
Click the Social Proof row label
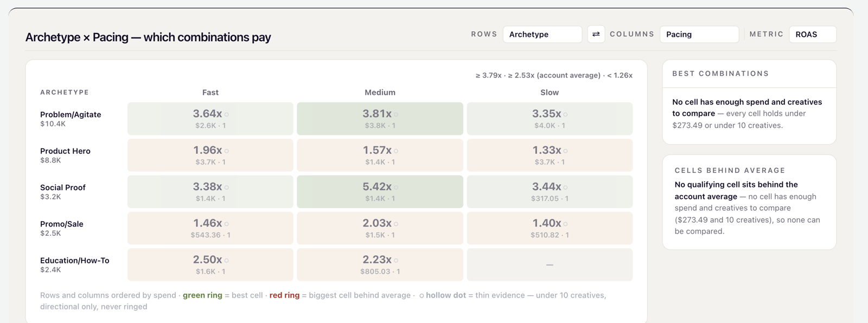(x=63, y=188)
